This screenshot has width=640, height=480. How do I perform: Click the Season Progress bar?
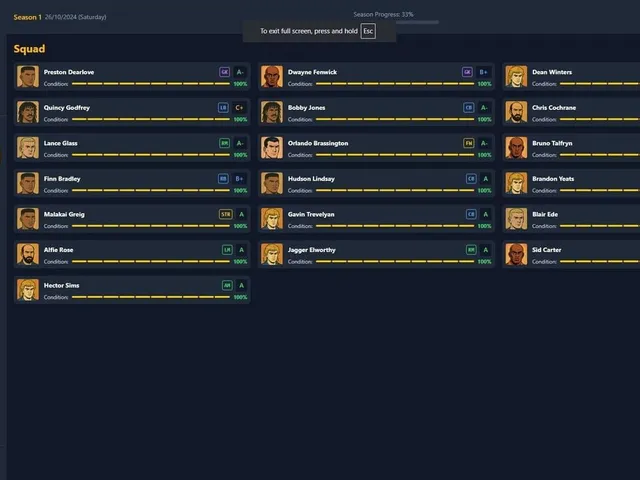point(417,22)
